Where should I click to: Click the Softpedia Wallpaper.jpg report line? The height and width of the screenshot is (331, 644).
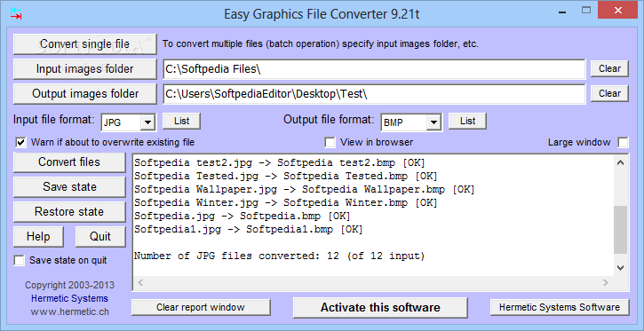[305, 190]
